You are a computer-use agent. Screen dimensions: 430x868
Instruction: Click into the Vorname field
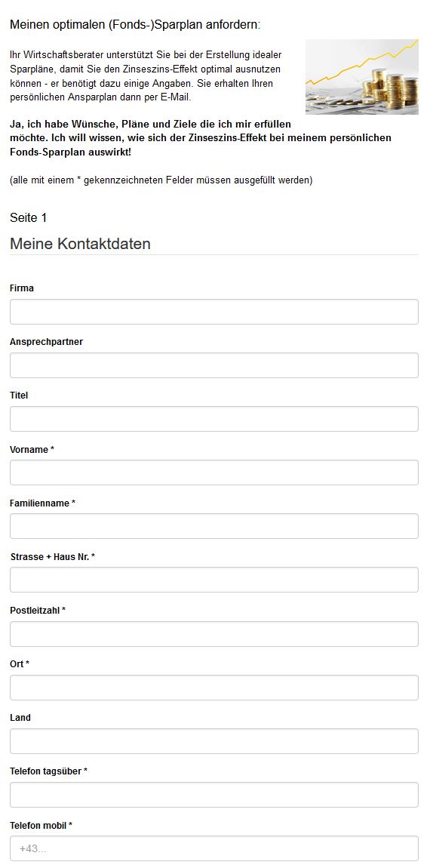tap(214, 472)
